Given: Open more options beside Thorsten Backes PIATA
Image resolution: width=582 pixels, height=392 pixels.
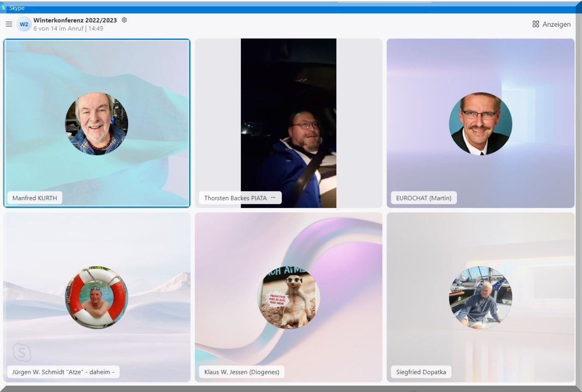Looking at the screenshot, I should [x=273, y=197].
